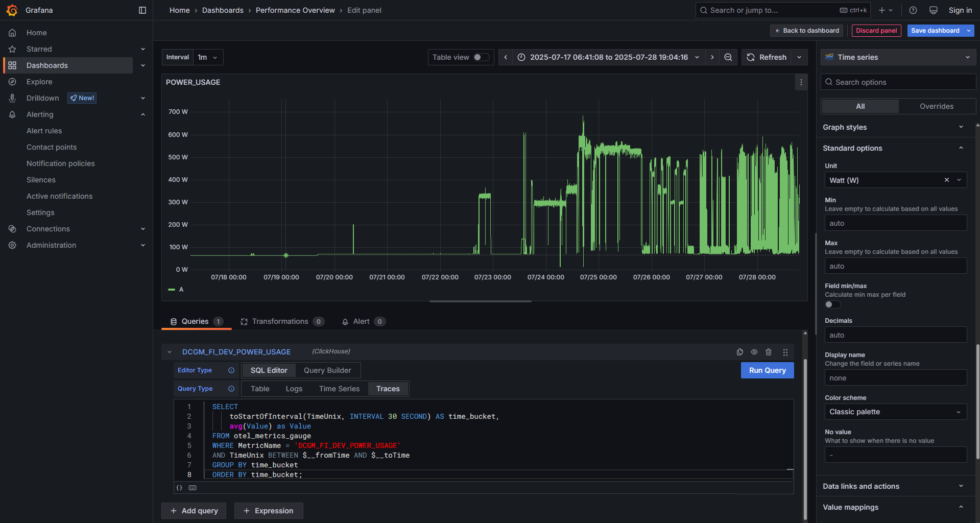Click the Explore compass icon

point(12,82)
